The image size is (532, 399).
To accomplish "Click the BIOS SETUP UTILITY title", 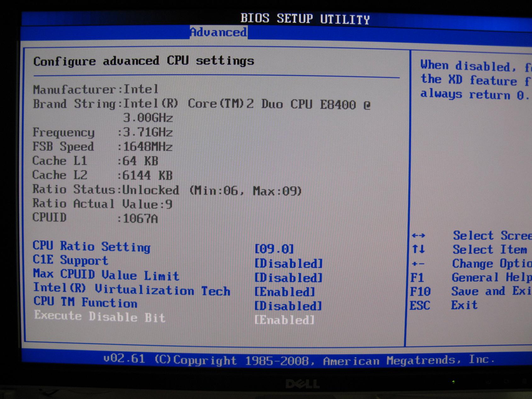I will (x=305, y=19).
